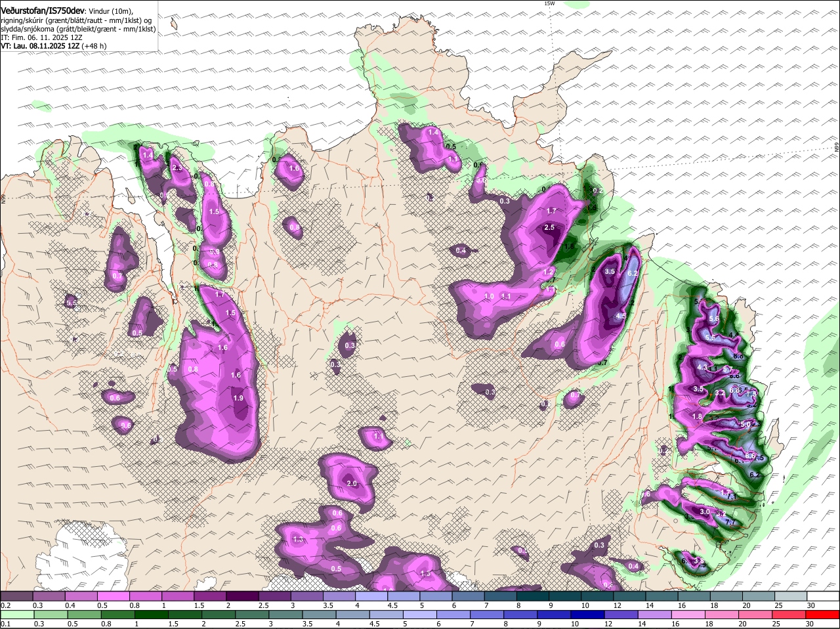Screen dimensions: 840x629
Task: Click the dark teal 8 snow legend swatch
Action: pyautogui.click(x=533, y=596)
